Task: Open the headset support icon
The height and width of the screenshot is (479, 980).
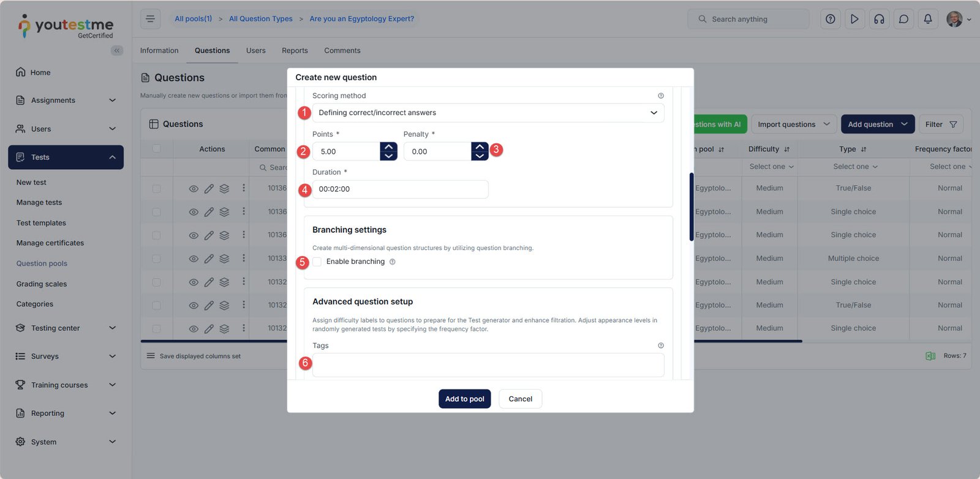Action: click(x=879, y=19)
